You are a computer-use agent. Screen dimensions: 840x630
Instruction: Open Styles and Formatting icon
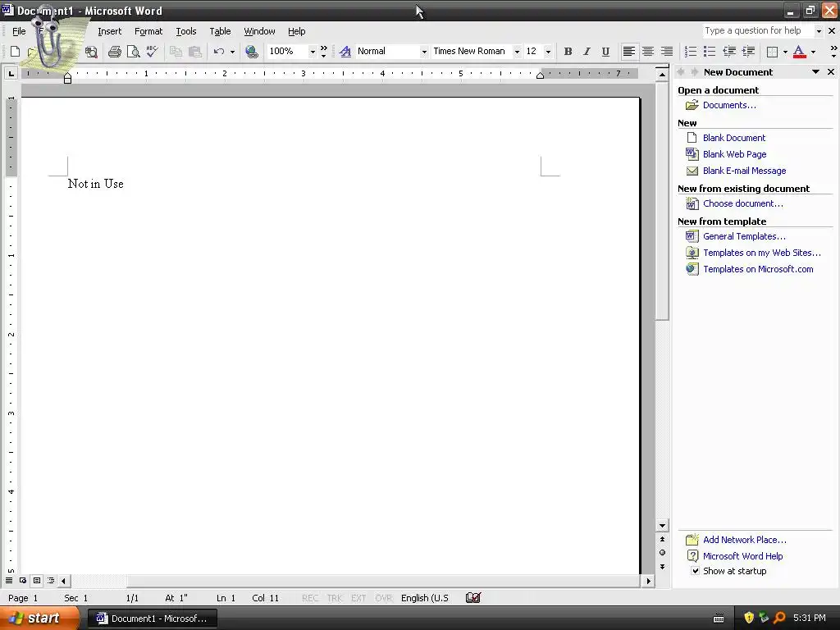click(345, 52)
